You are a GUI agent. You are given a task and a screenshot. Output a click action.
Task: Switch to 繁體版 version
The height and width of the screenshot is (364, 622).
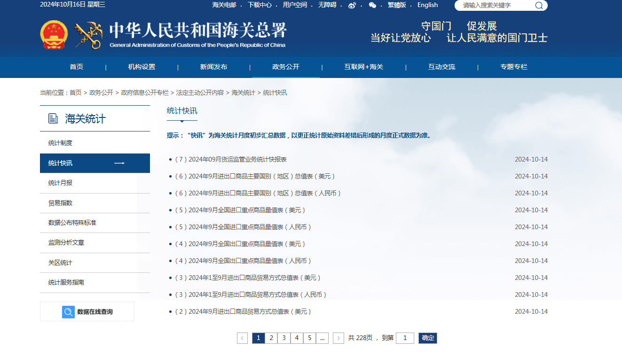click(397, 5)
